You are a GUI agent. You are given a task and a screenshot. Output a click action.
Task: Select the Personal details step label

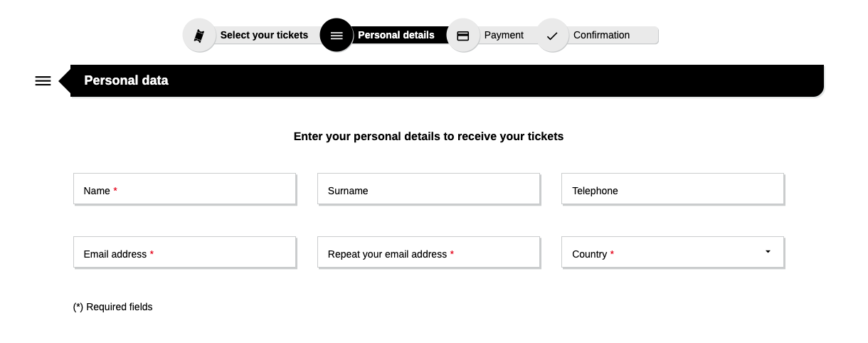396,35
